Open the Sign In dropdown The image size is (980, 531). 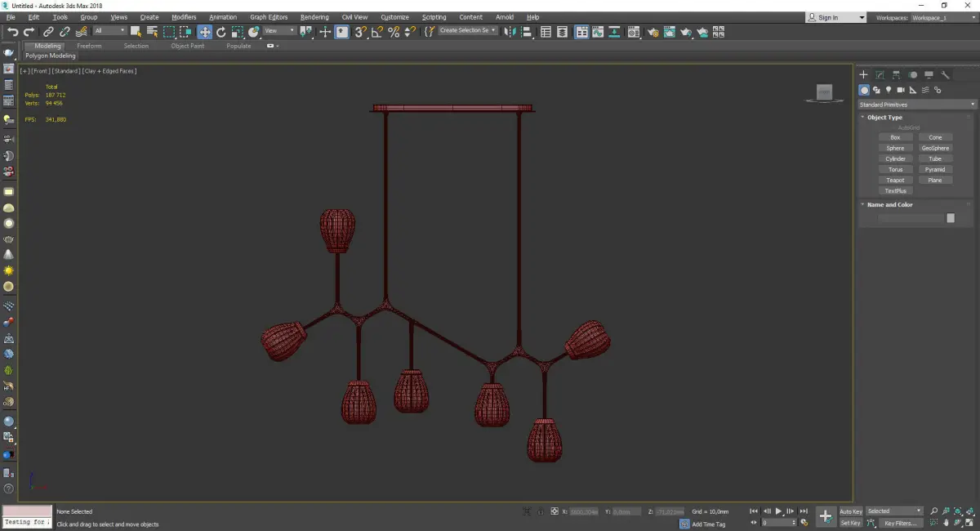(835, 17)
